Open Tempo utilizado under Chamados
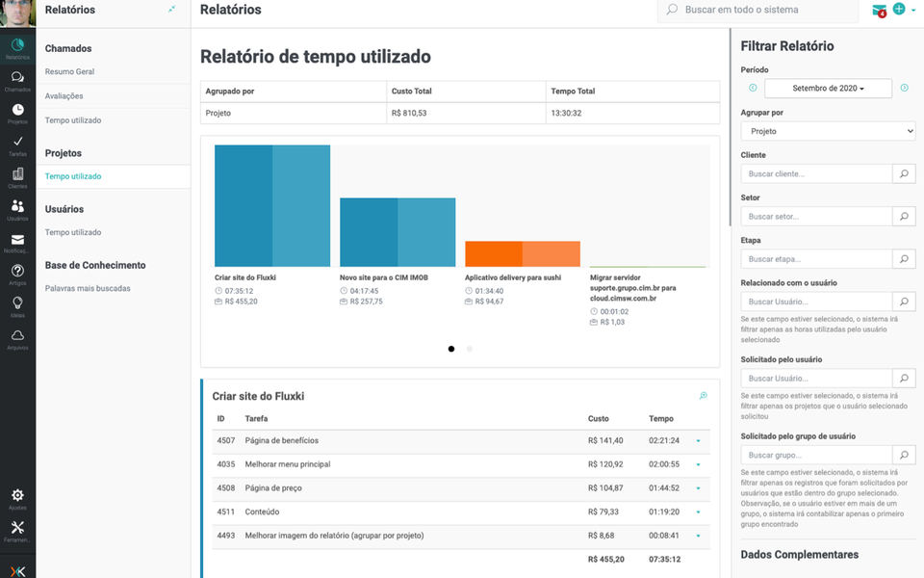924x578 pixels. pyautogui.click(x=73, y=120)
